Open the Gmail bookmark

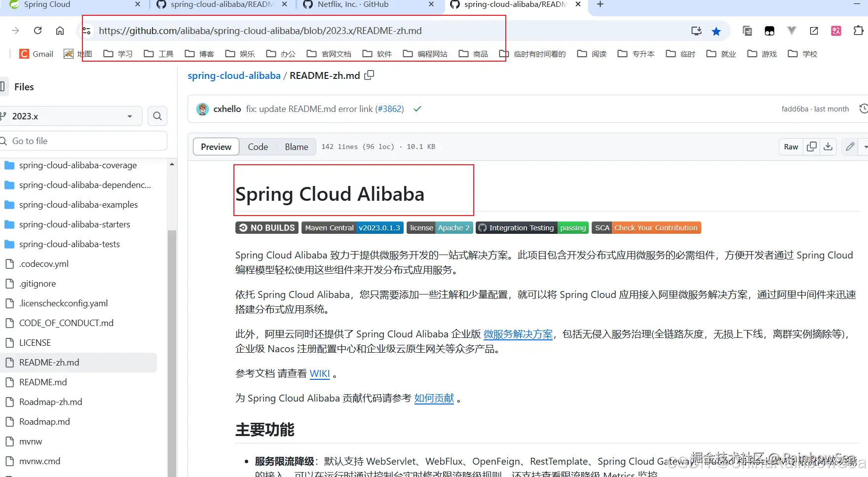click(x=37, y=54)
